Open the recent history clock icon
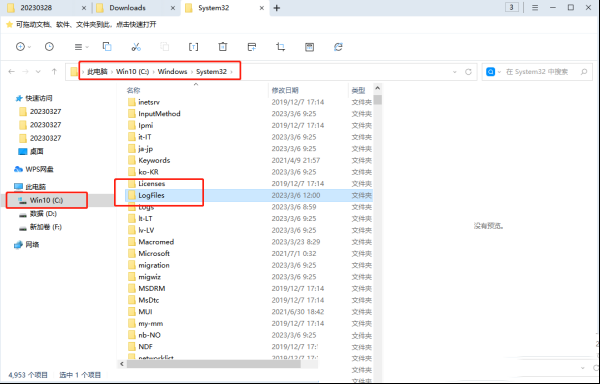Screen dimensions: 600x384 49,47
